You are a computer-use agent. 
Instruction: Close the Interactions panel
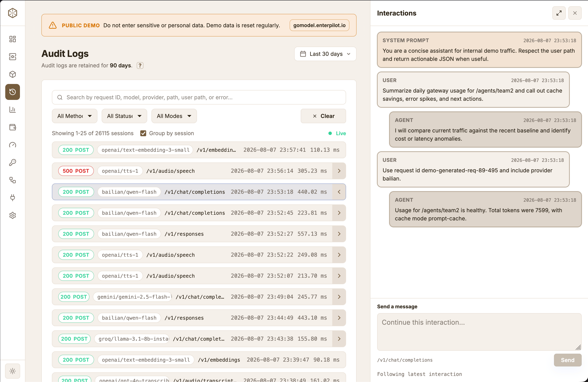[x=575, y=13]
